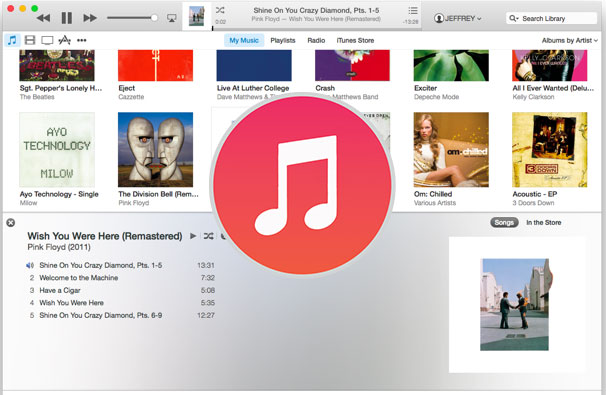The width and height of the screenshot is (606, 395).
Task: Open Acoustic - EP album cover
Action: coord(550,150)
